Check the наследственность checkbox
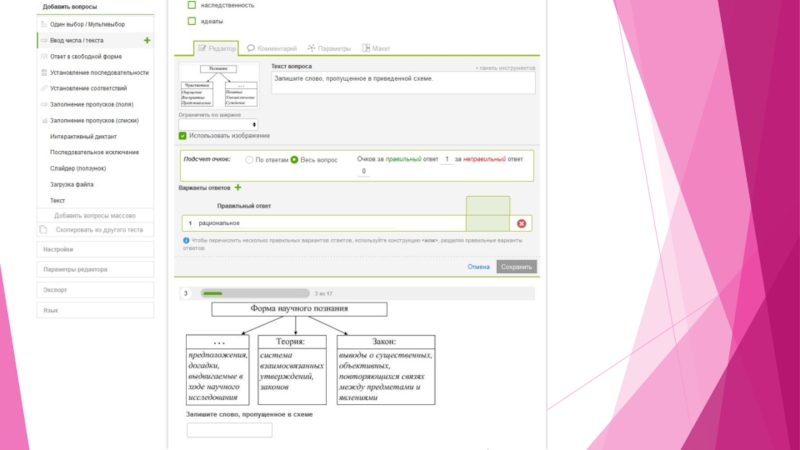The height and width of the screenshot is (450, 800). click(192, 5)
